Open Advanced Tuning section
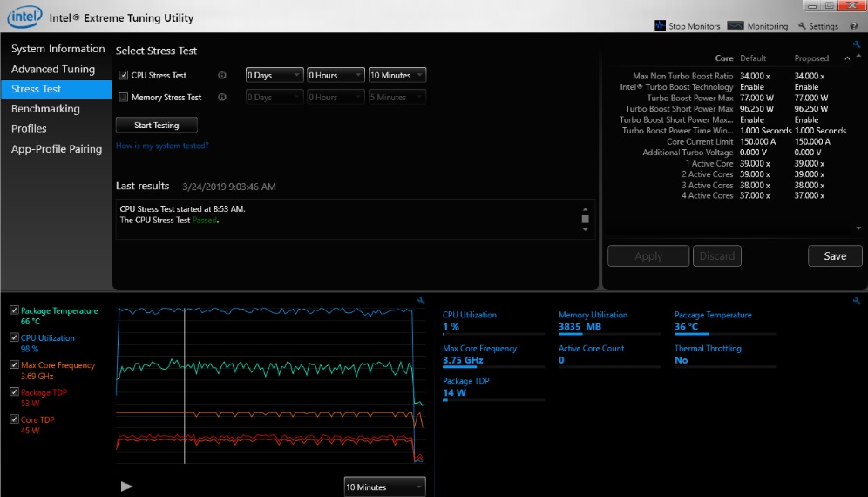This screenshot has height=497, width=868. [53, 69]
